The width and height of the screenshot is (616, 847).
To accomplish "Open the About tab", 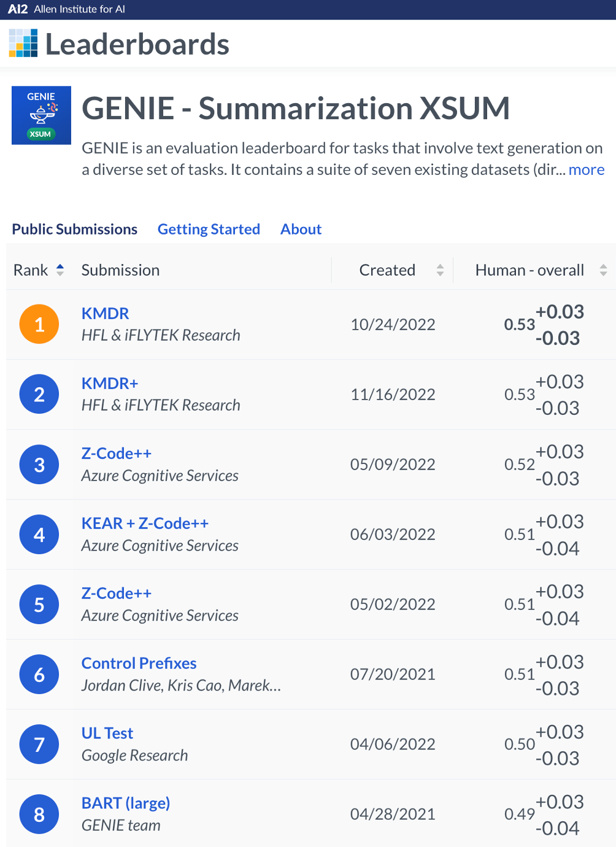I will 301,229.
